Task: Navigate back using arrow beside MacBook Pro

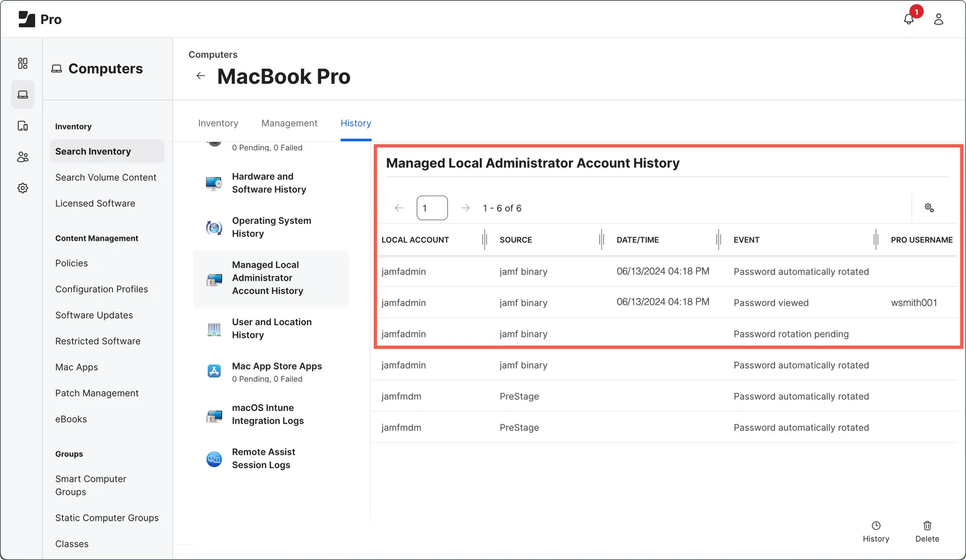Action: pyautogui.click(x=200, y=75)
